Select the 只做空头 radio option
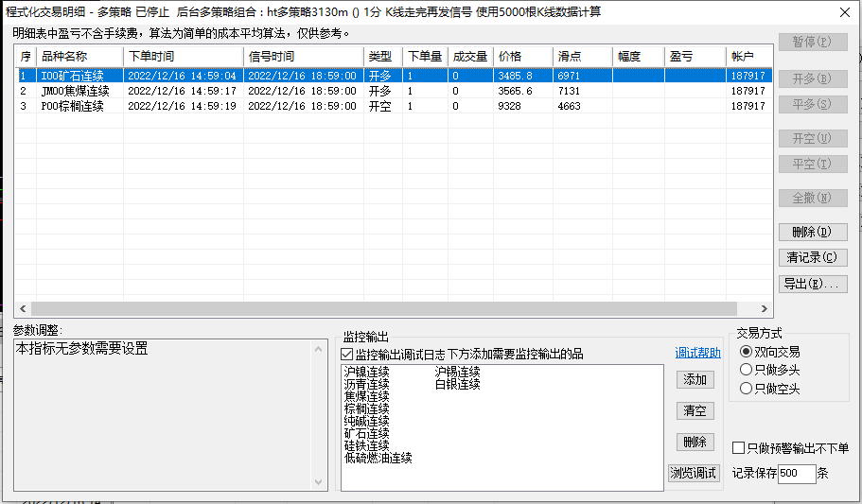 746,389
